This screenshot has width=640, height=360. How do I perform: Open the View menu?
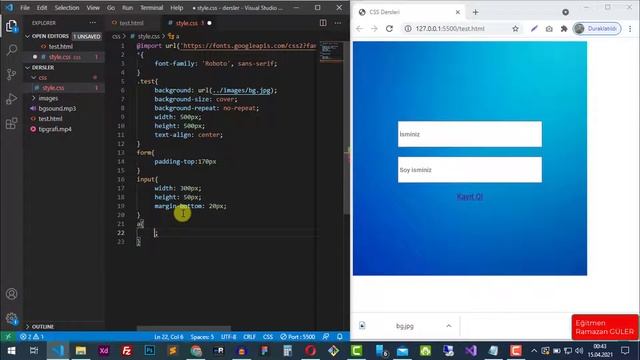tap(93, 8)
